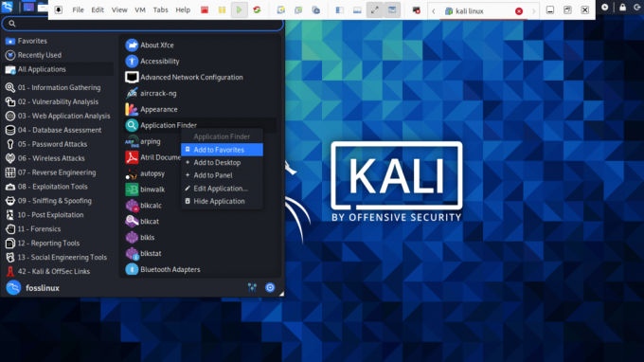Launch the blkcalc icon
The image size is (644, 362).
tap(132, 206)
